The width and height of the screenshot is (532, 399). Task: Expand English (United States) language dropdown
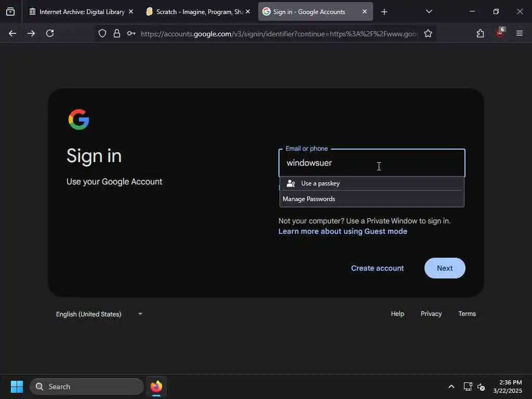pos(99,314)
